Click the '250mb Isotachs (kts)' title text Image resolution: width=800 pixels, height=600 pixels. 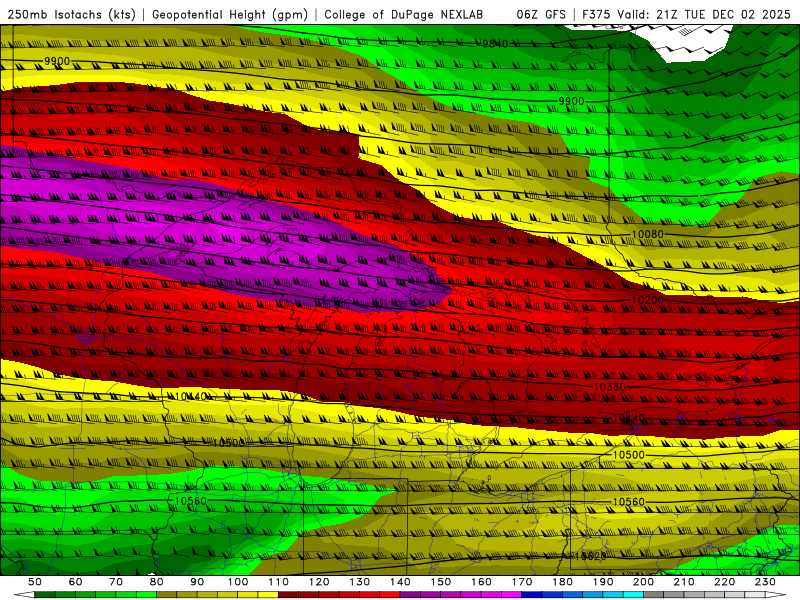click(71, 14)
